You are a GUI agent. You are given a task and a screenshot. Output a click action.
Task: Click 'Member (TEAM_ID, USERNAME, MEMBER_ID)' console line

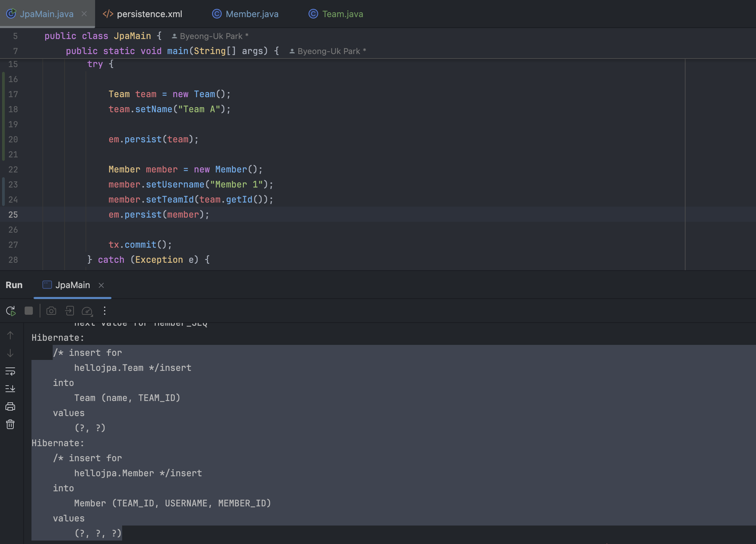[x=173, y=503]
